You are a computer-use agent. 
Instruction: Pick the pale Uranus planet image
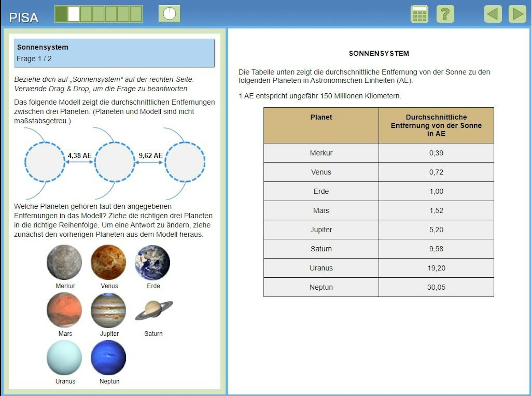(x=64, y=358)
